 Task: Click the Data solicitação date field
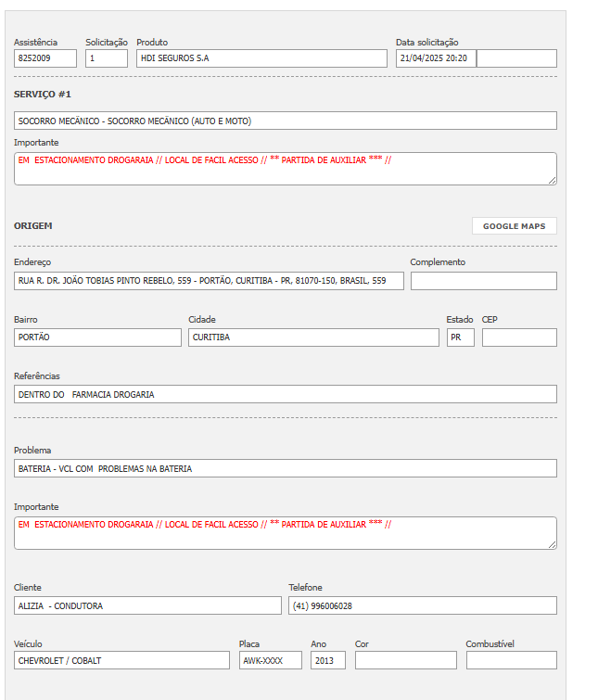coord(435,58)
